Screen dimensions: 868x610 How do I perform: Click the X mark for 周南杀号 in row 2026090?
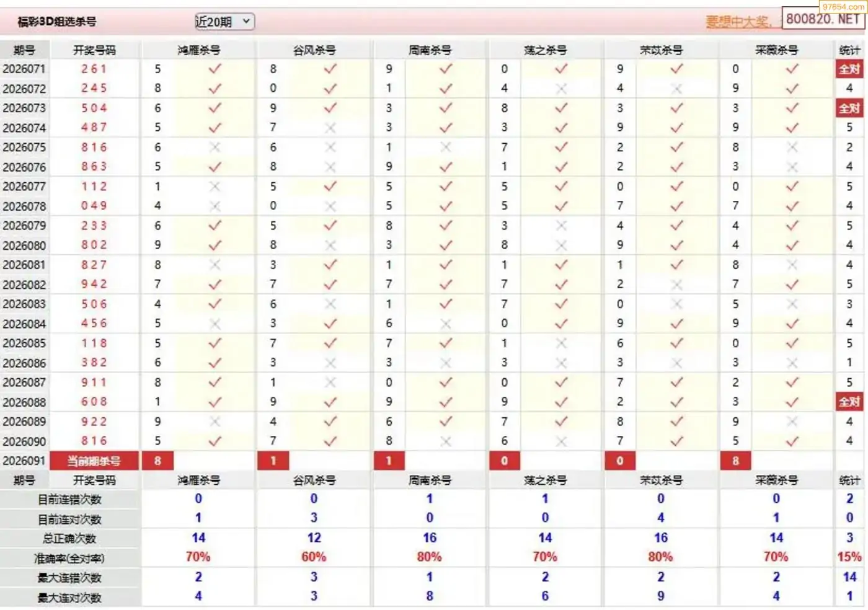tap(446, 441)
